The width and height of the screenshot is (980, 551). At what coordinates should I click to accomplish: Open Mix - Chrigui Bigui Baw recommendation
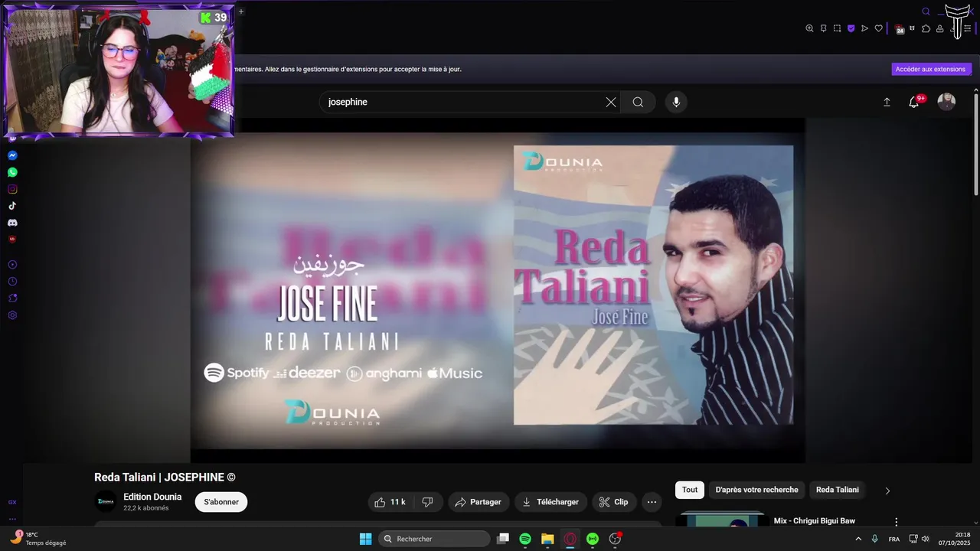click(814, 521)
